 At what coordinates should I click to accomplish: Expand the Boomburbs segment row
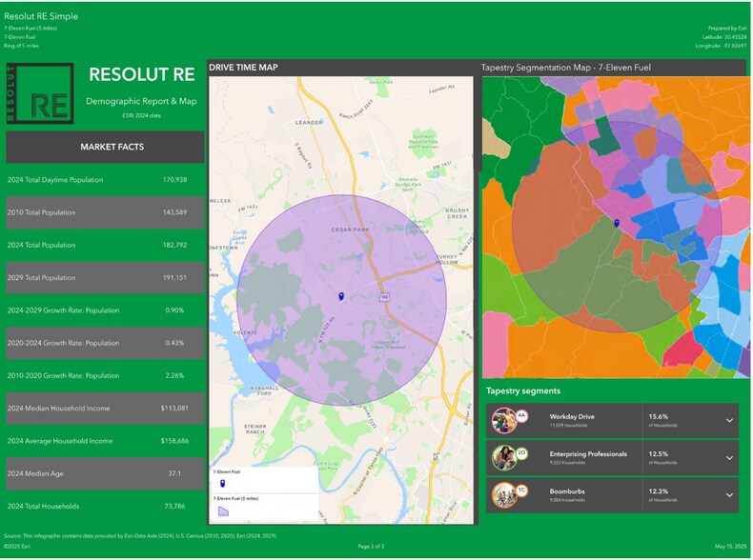[x=729, y=495]
